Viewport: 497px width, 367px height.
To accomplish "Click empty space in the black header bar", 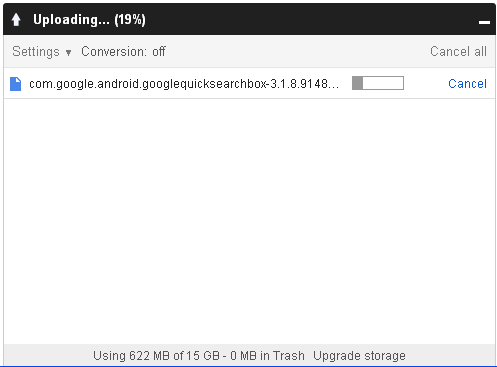I will pyautogui.click(x=310, y=20).
